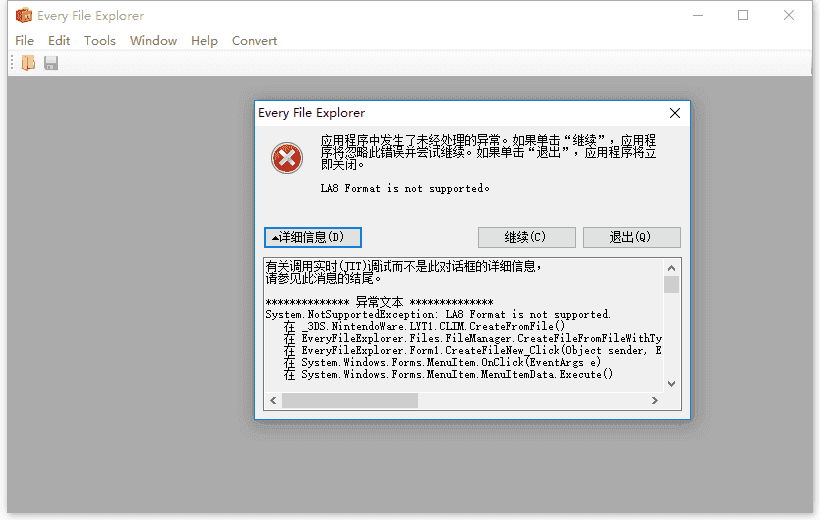The image size is (820, 520).
Task: Click the vertical scrollbar thumb in details
Action: tap(671, 285)
